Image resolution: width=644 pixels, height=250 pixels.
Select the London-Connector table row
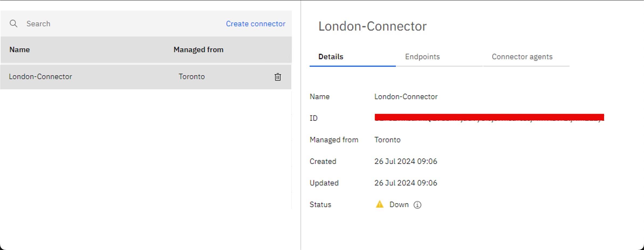tap(108, 77)
